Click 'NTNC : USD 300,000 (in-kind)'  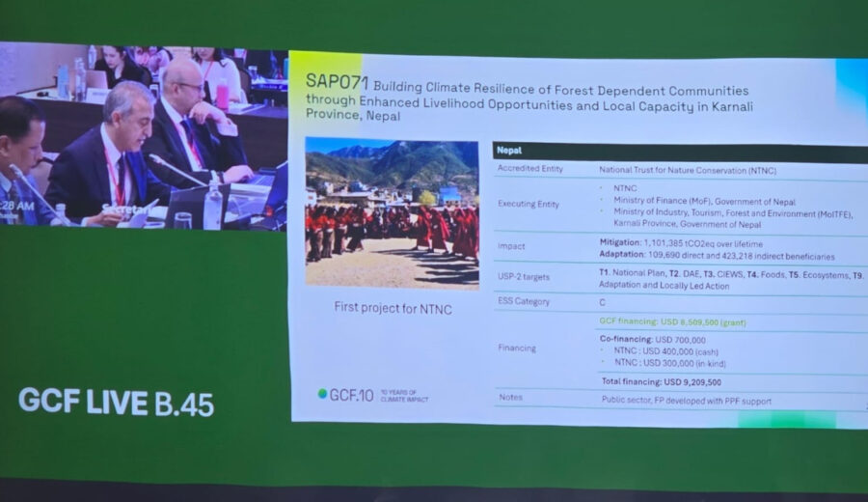pos(670,363)
